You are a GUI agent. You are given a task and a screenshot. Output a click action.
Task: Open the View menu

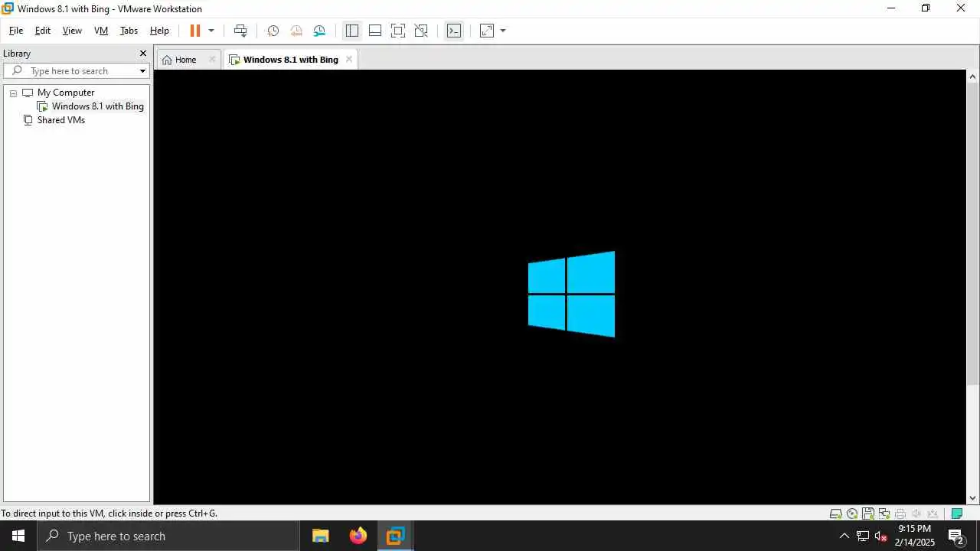[x=72, y=31]
